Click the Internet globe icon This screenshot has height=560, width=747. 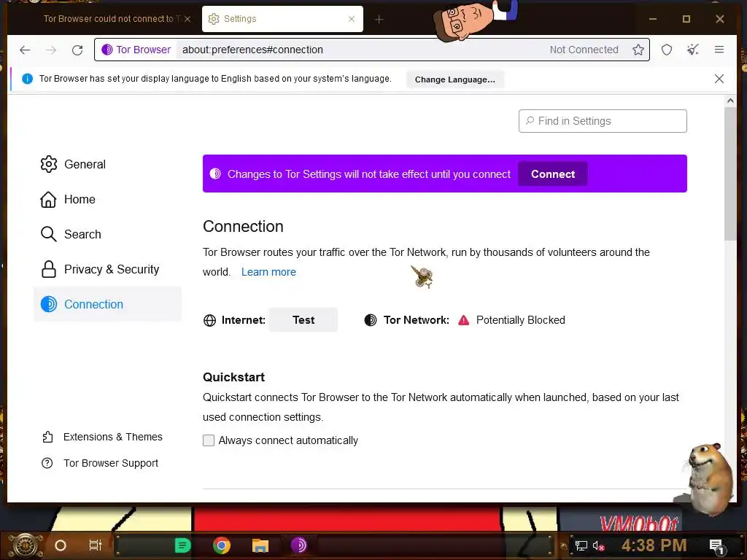209,321
